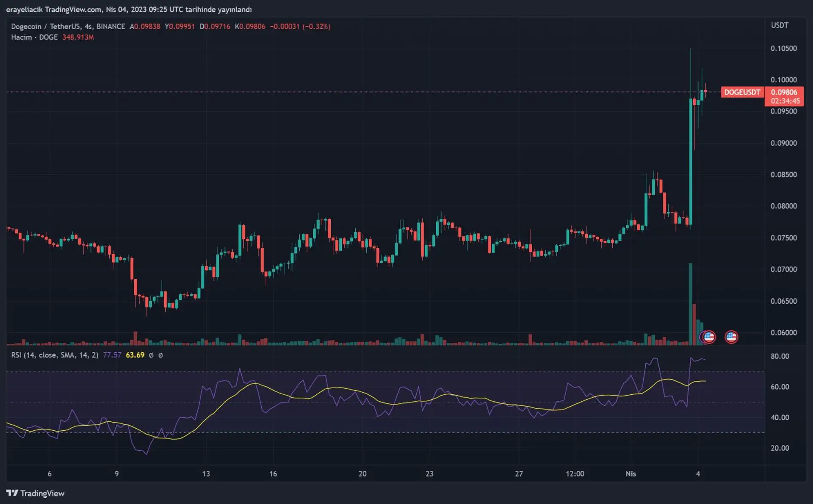Click the 40.00 RSI axis label

(x=780, y=417)
